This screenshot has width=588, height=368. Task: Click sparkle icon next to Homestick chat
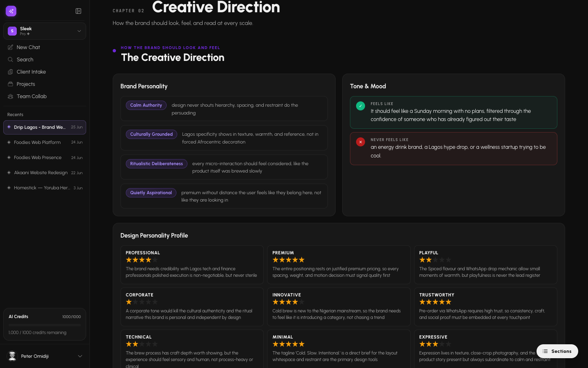pyautogui.click(x=9, y=188)
